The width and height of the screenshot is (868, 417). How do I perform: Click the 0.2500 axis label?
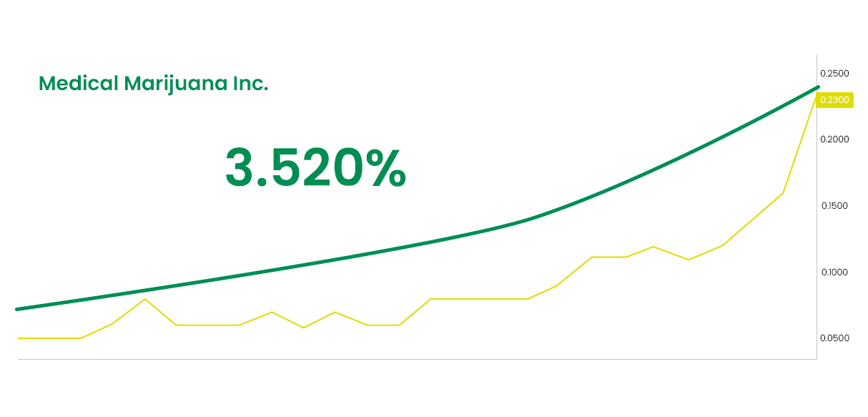pos(834,74)
